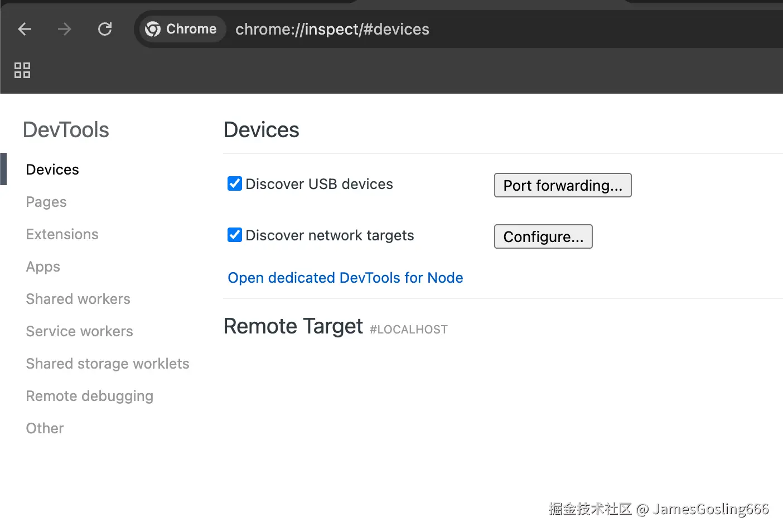Click the Chrome logo site chip
The height and width of the screenshot is (532, 783).
(181, 29)
